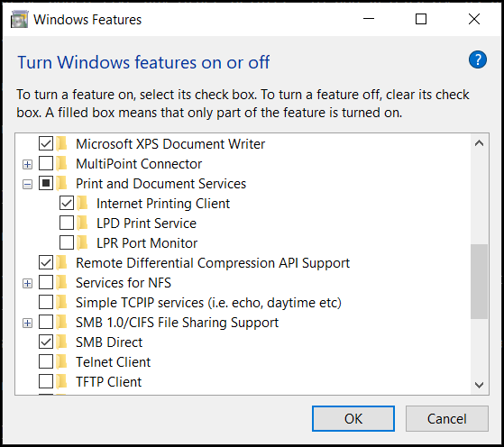Check Simple TCPIP services checkbox
The image size is (504, 447).
[x=46, y=303]
